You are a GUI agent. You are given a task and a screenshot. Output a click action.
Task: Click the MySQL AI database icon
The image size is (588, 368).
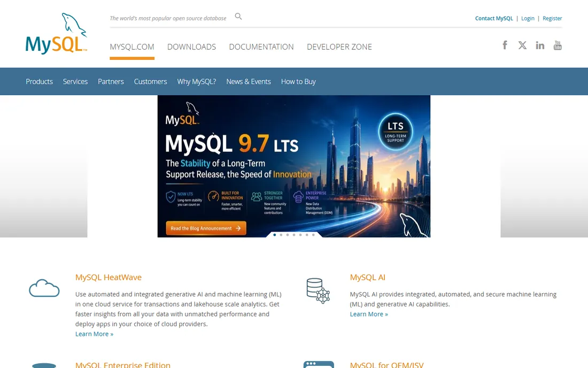click(x=318, y=291)
